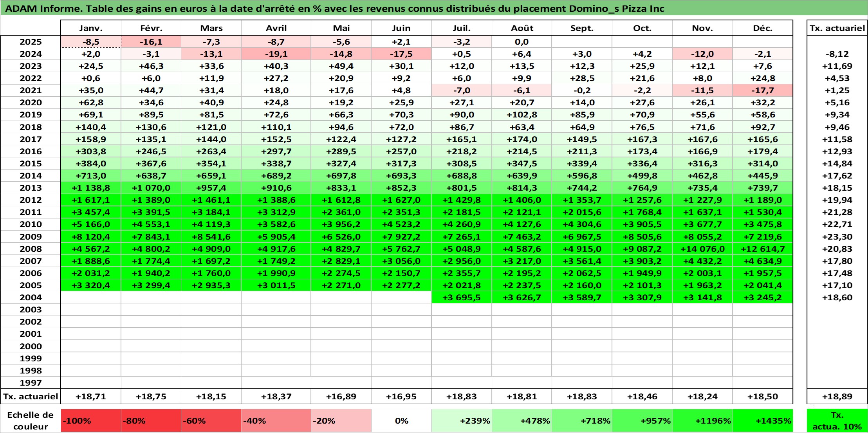The image size is (868, 433).
Task: Select the bottom row value +18,71
Action: pyautogui.click(x=91, y=397)
